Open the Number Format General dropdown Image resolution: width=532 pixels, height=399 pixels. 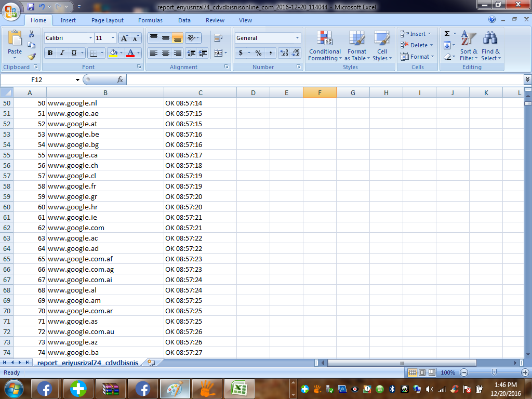click(x=297, y=37)
